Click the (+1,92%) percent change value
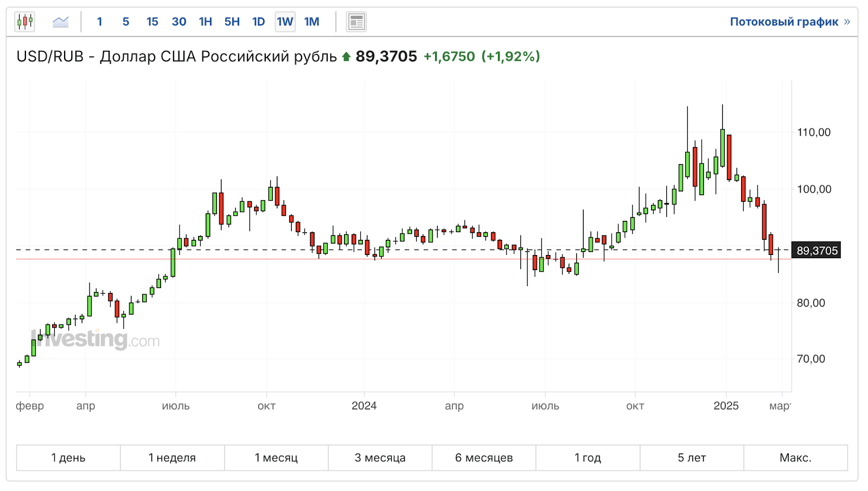868x491 pixels. [x=510, y=56]
